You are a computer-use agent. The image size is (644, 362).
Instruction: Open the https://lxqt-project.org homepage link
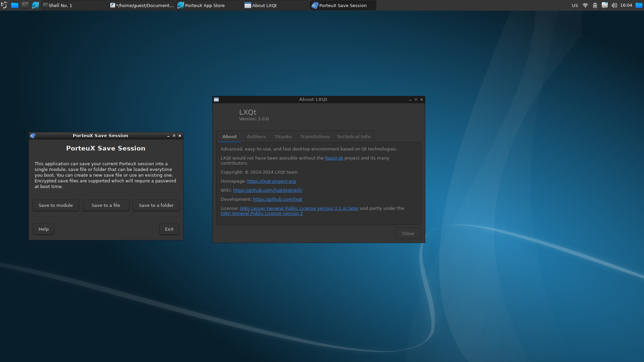point(271,181)
